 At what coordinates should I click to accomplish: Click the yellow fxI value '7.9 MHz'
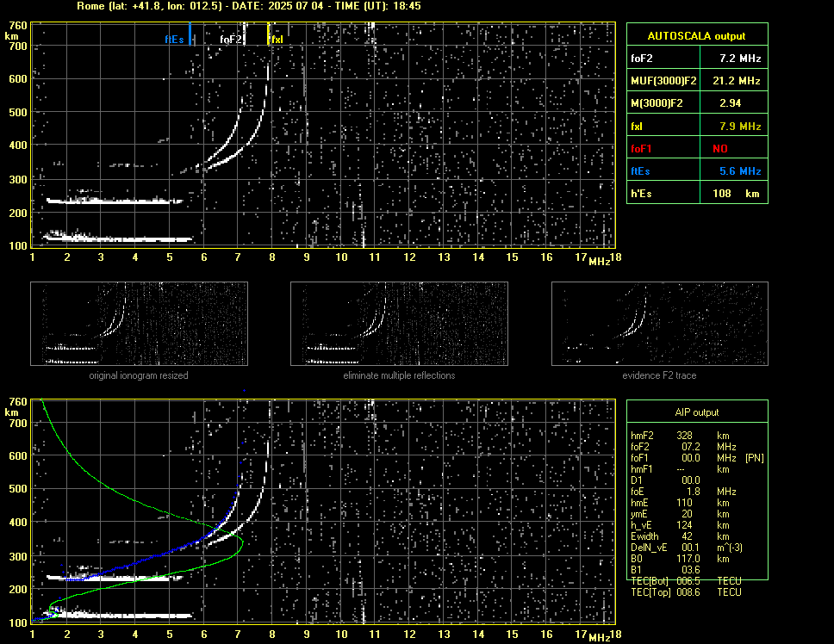pos(740,127)
